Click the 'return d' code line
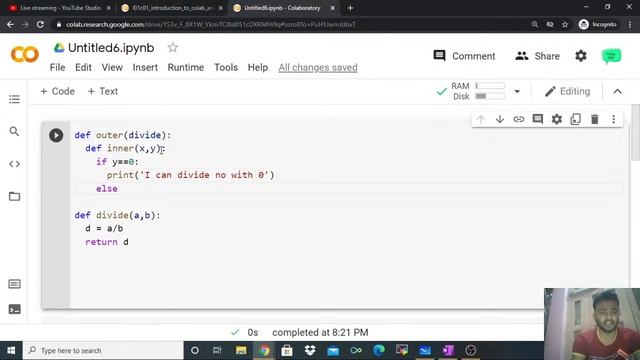 pos(107,242)
